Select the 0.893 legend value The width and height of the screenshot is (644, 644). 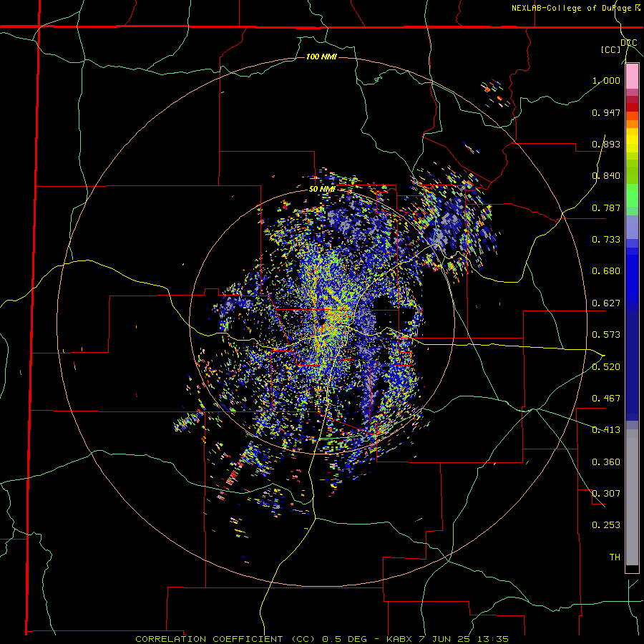point(606,144)
